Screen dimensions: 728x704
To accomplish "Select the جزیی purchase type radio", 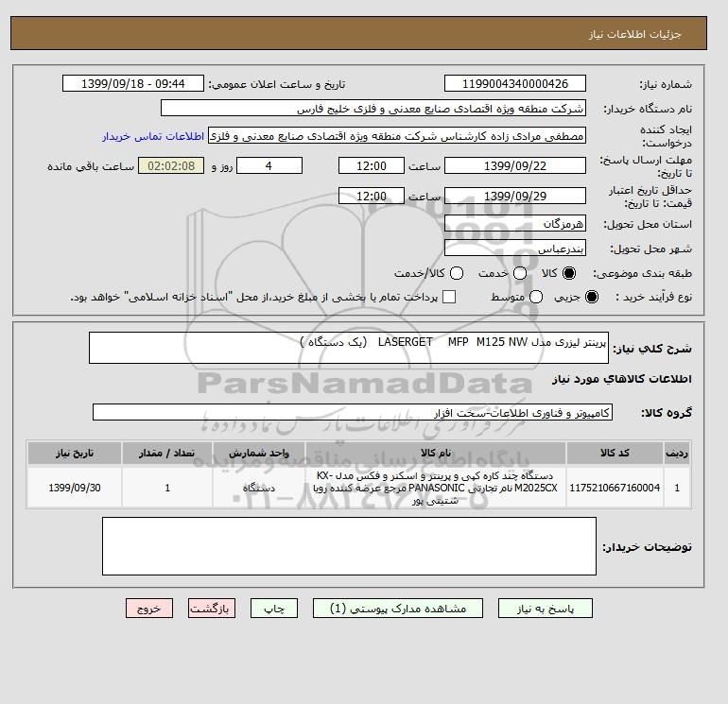I will tap(592, 297).
